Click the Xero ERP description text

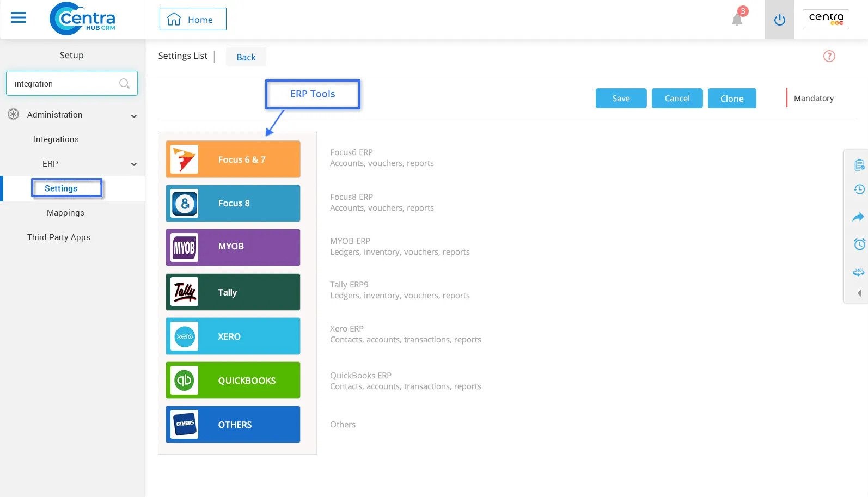(406, 334)
